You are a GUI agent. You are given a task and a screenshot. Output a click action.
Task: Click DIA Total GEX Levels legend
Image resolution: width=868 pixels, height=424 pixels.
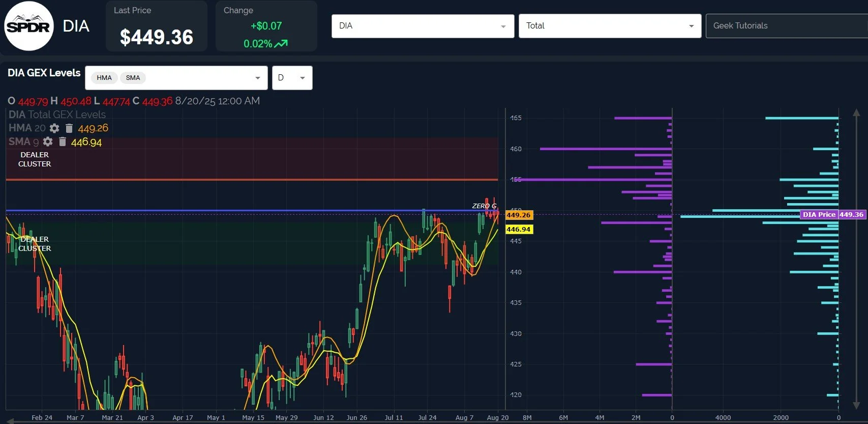tap(57, 115)
